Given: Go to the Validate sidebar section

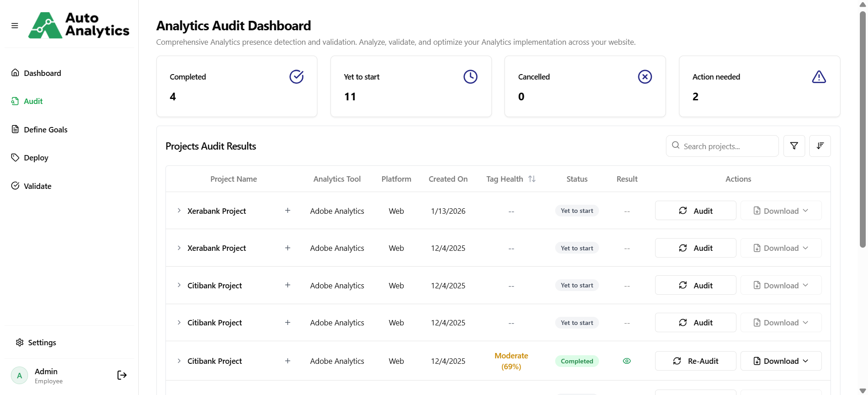Looking at the screenshot, I should pyautogui.click(x=37, y=186).
